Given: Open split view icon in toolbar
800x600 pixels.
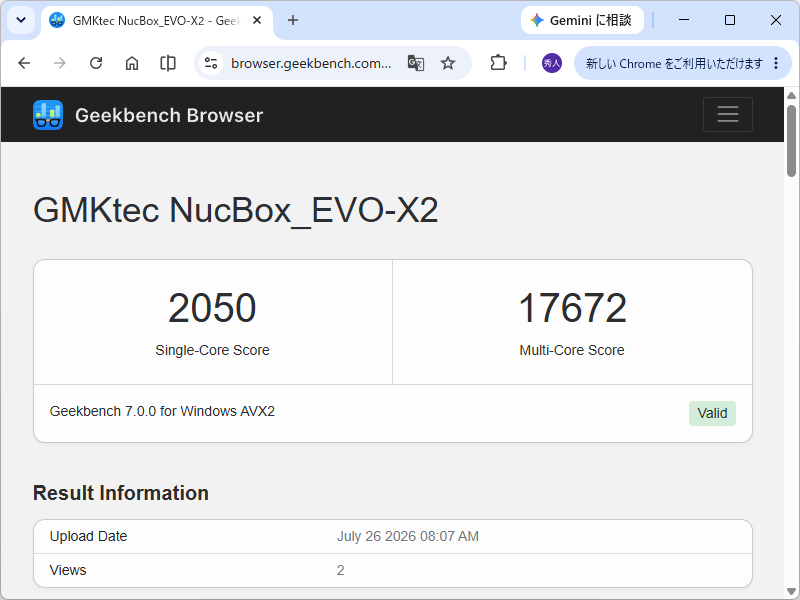Looking at the screenshot, I should 168,63.
